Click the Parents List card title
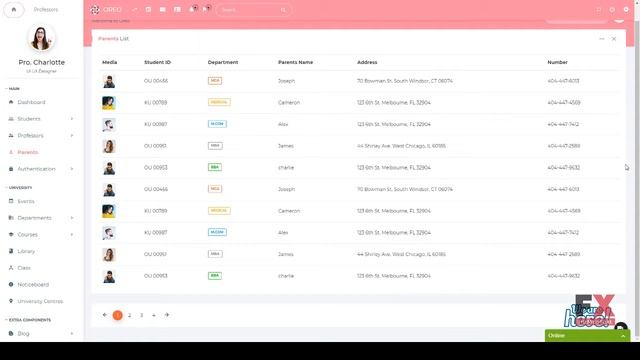This screenshot has height=360, width=640. coord(113,39)
